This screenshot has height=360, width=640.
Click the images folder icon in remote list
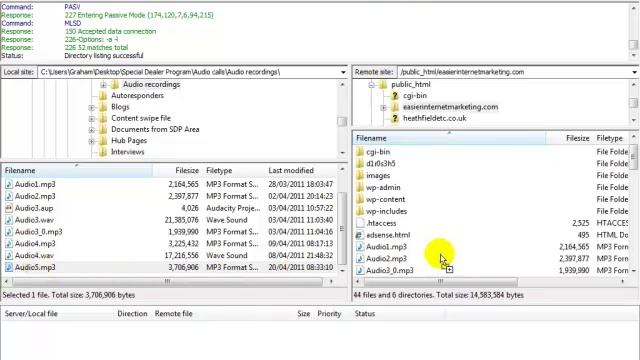pyautogui.click(x=360, y=176)
